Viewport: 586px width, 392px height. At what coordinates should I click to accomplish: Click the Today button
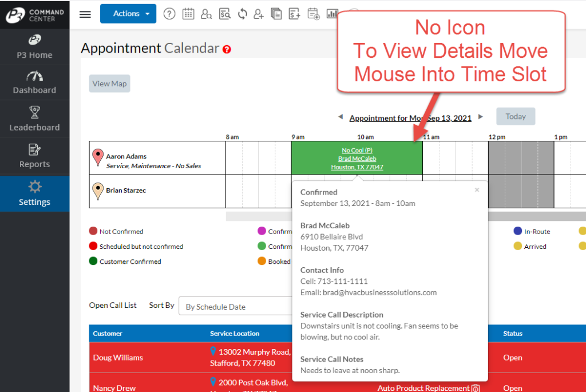[515, 117]
